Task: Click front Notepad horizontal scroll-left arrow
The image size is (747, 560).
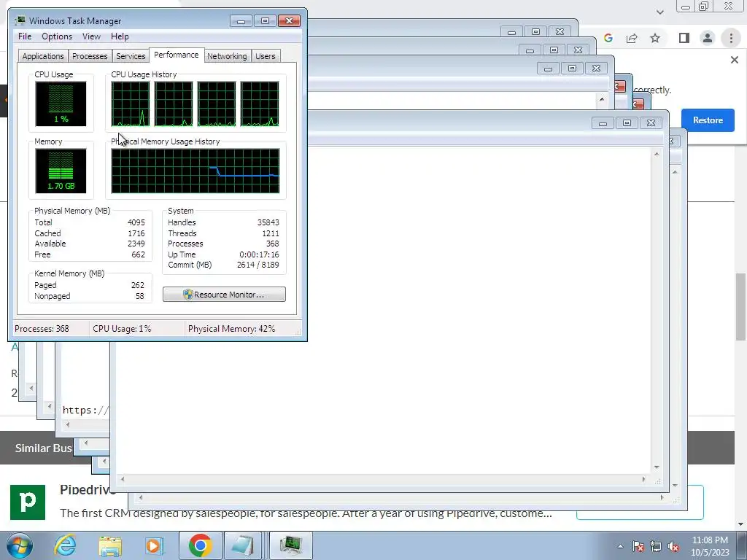Action: (x=123, y=479)
